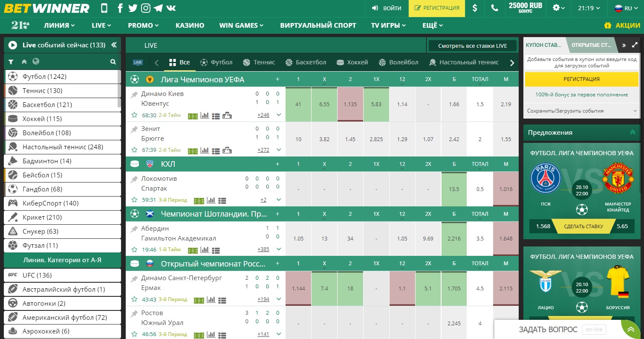Image resolution: width=644 pixels, height=339 pixels.
Task: Favorite the Зенит – Брюгге match star
Action: (134, 150)
